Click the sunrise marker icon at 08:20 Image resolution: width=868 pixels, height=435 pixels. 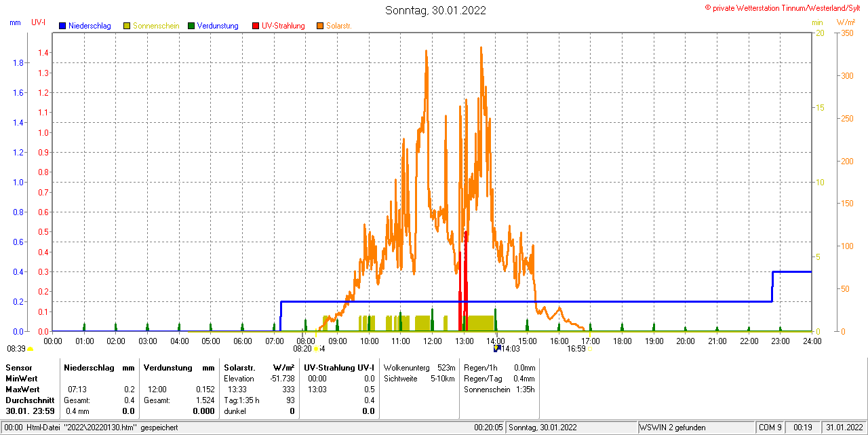tap(316, 349)
